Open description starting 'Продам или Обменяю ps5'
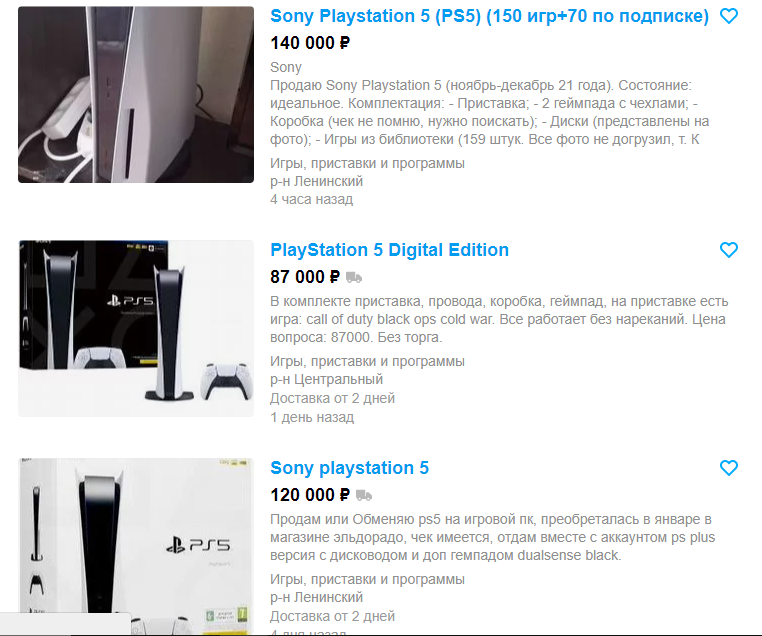 [x=493, y=537]
